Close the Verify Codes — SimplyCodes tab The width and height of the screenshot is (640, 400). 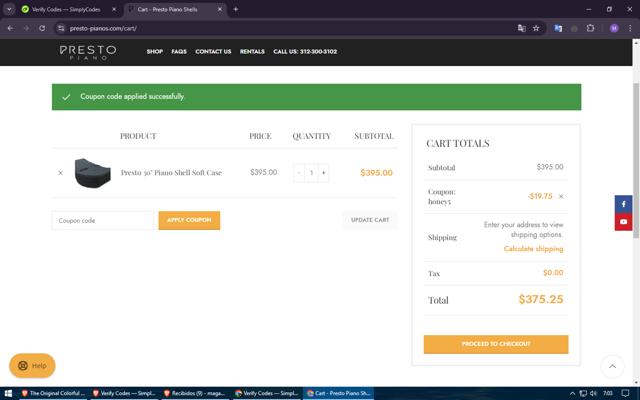(x=114, y=9)
